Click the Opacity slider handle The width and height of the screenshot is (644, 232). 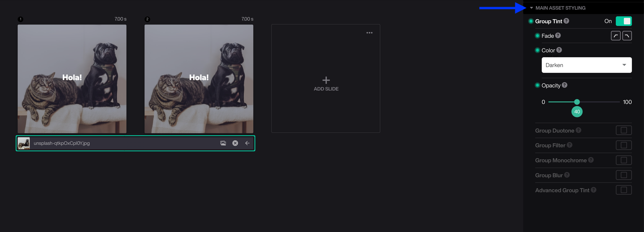577,102
